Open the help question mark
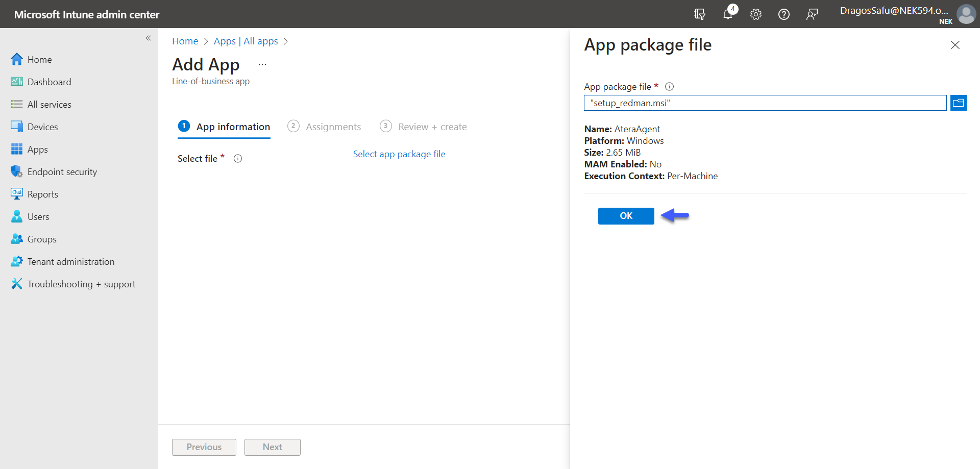980x469 pixels. point(784,14)
